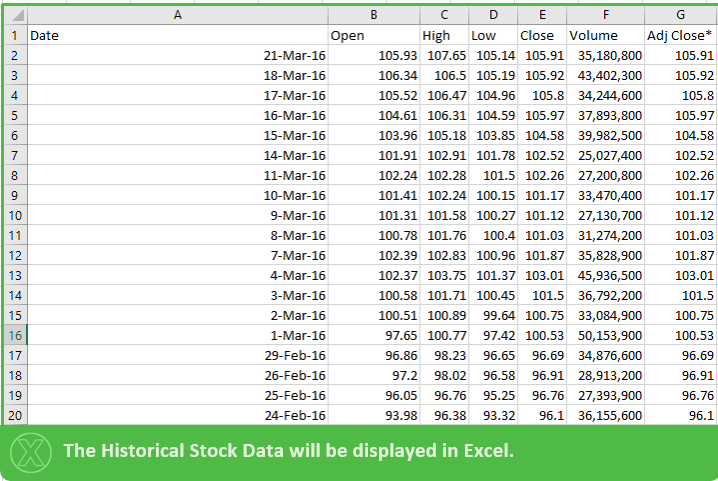
Task: Click the High header cell
Action: [444, 35]
